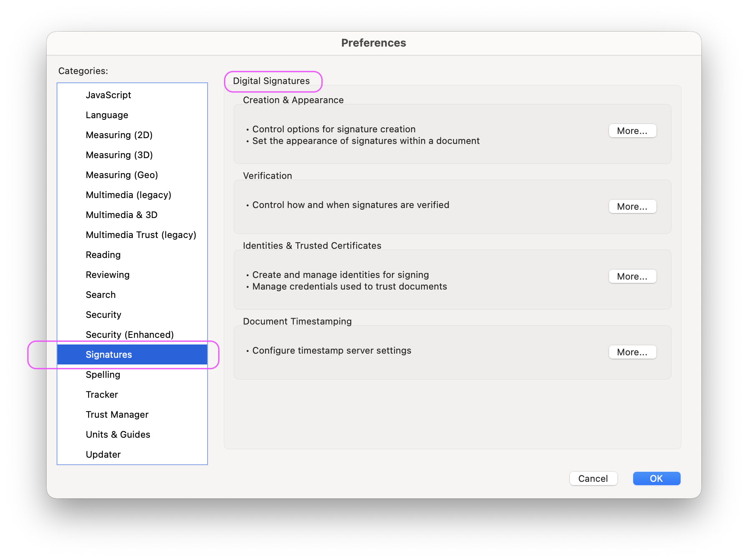Select Security (Enhanced) category
This screenshot has width=748, height=560.
[x=129, y=335]
